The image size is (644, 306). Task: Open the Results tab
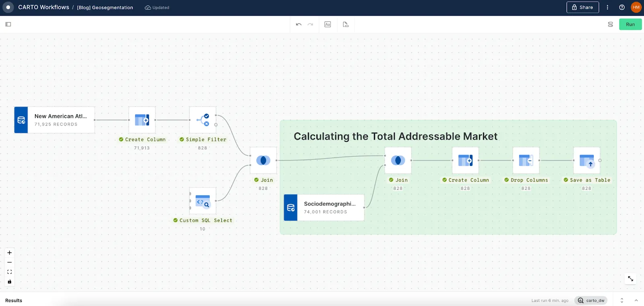coord(14,300)
